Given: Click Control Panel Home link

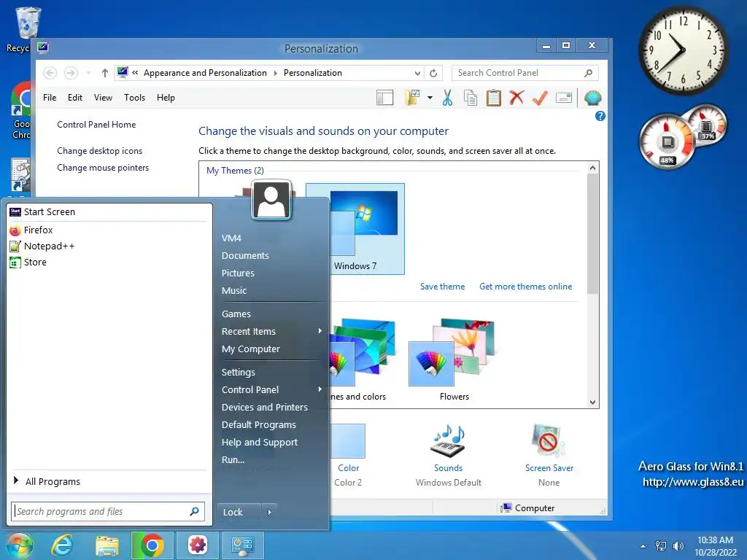Looking at the screenshot, I should pos(96,124).
